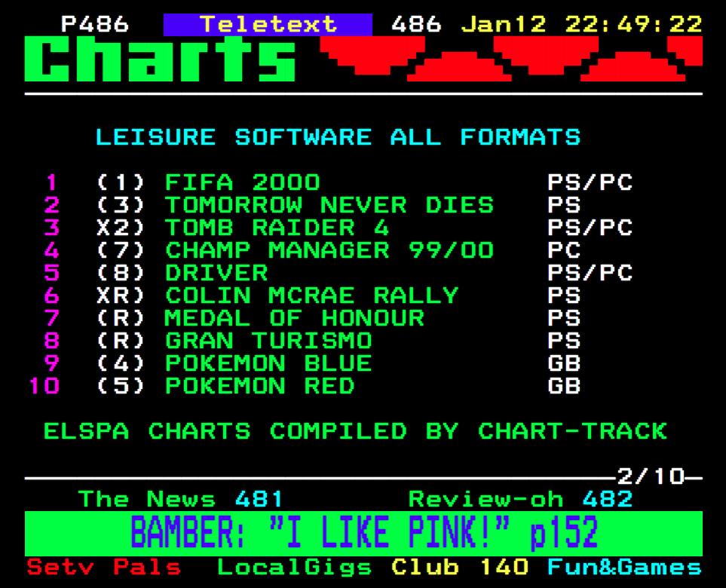Image resolution: width=726 pixels, height=588 pixels.
Task: Click the TOMORROW NEVER DIES chart title
Action: (329, 205)
